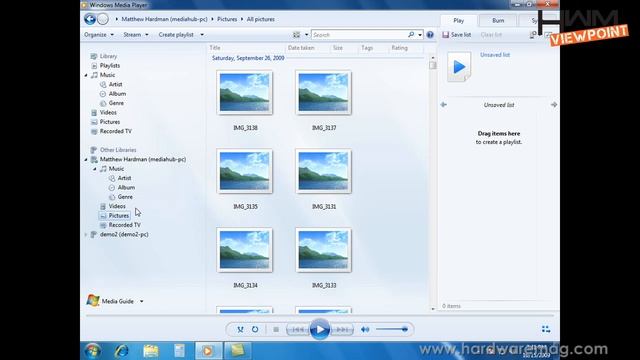Open search options dropdown arrow

tap(420, 35)
